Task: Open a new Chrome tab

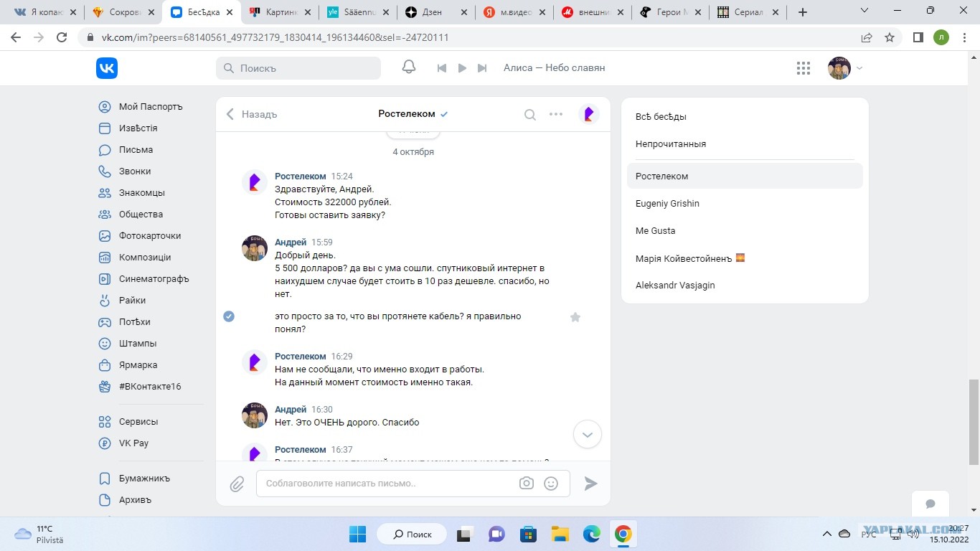Action: 803,12
